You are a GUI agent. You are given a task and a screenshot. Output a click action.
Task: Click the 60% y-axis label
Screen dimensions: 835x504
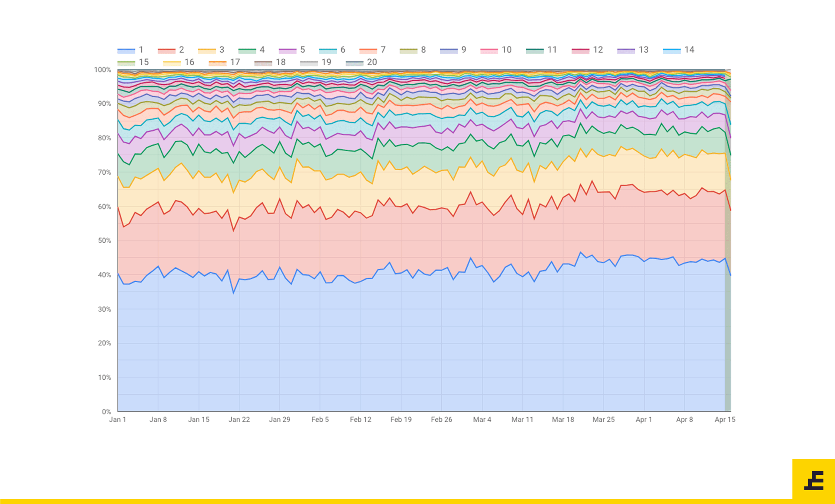(104, 207)
